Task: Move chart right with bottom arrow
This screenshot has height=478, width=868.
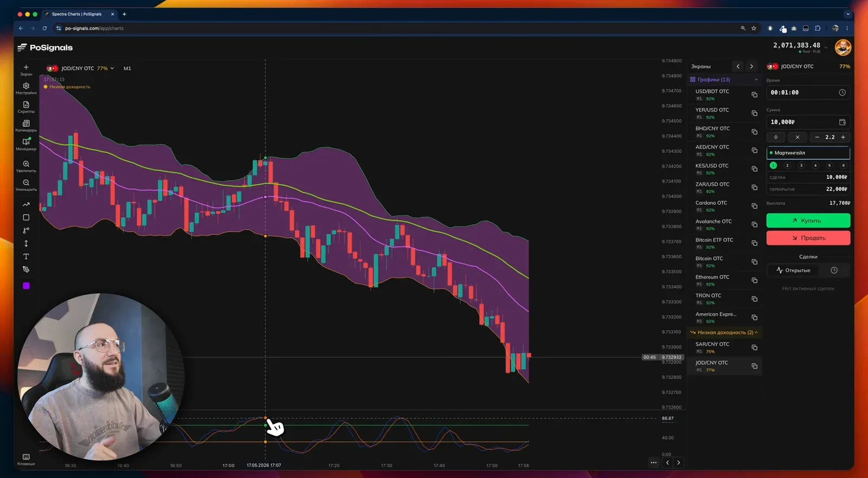Action: tap(678, 463)
